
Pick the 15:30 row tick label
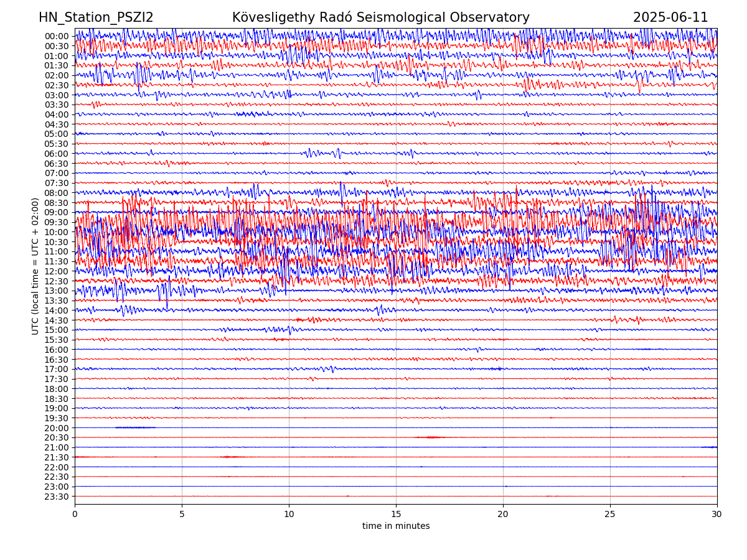[x=56, y=340]
